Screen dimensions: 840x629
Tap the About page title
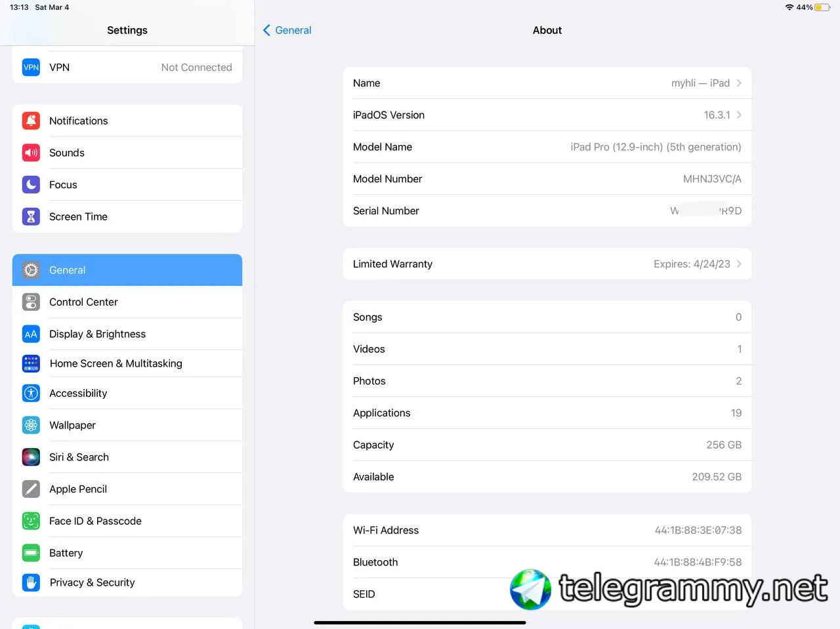tap(547, 30)
